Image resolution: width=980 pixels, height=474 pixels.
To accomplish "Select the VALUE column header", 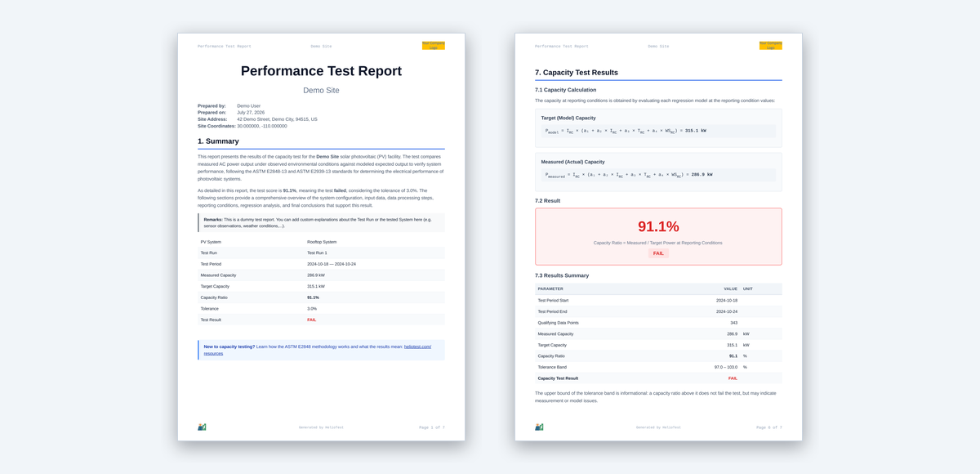I will tap(730, 288).
